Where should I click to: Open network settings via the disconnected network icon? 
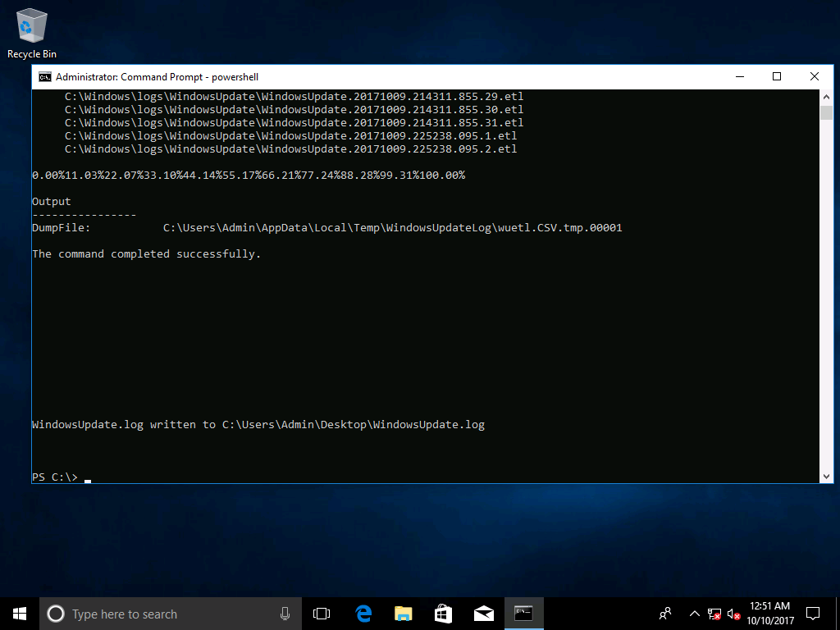point(713,613)
